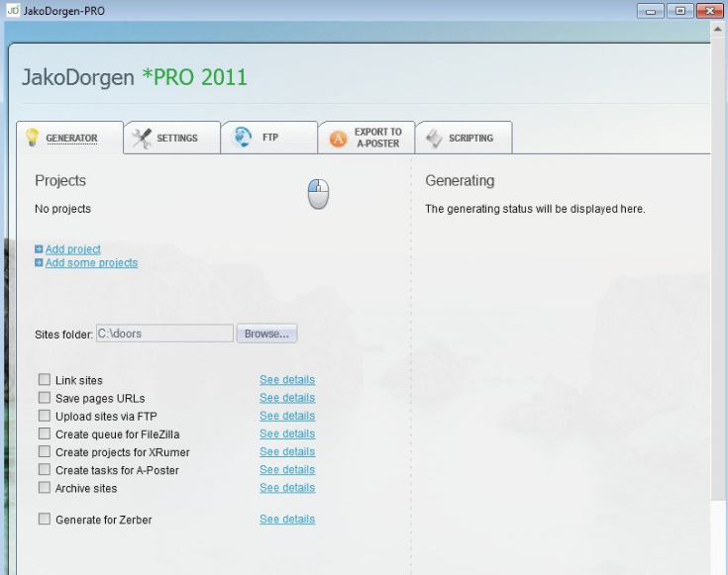Click the Add some projects link
Screen dimensions: 728x575
tap(91, 262)
